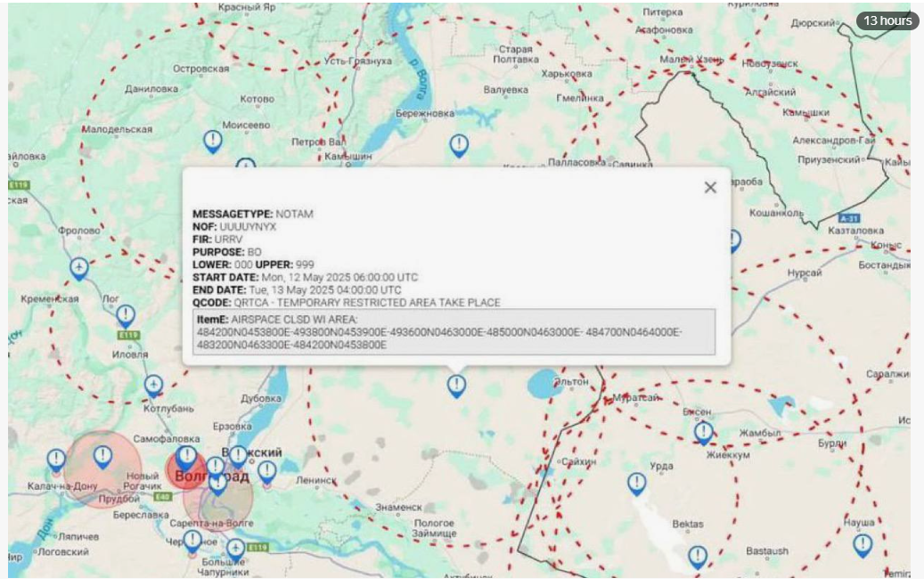Open the airplane pin near Фролово
Viewport: 924px width, 586px height.
click(x=79, y=269)
